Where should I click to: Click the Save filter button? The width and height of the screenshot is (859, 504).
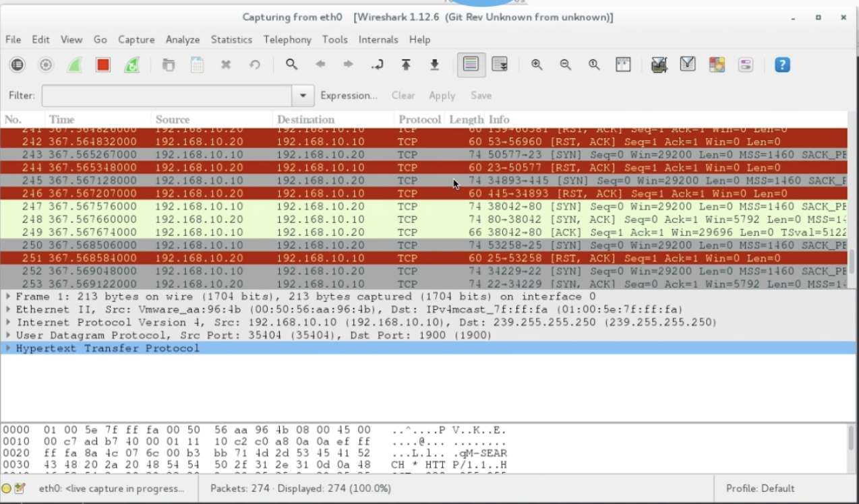point(481,96)
